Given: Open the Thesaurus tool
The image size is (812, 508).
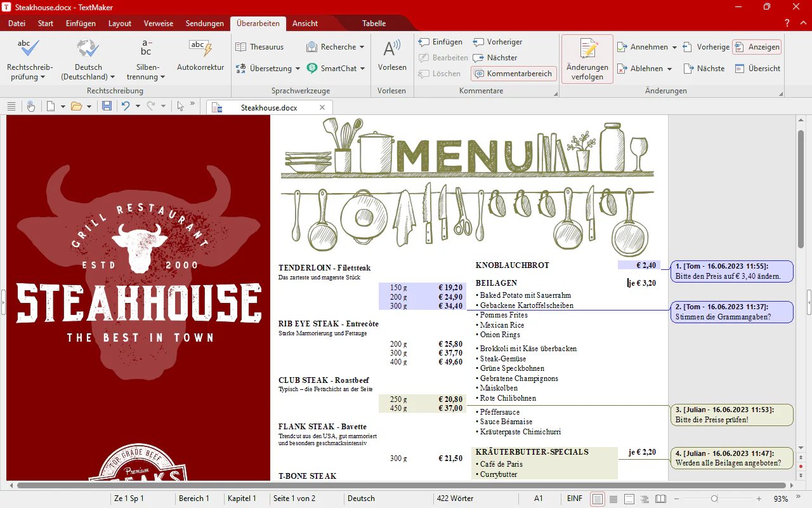Looking at the screenshot, I should click(x=259, y=46).
